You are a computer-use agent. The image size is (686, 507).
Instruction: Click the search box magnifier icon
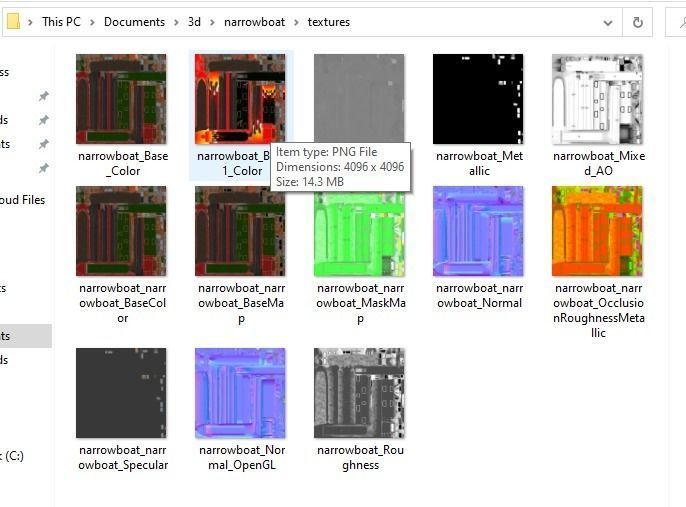coord(682,22)
